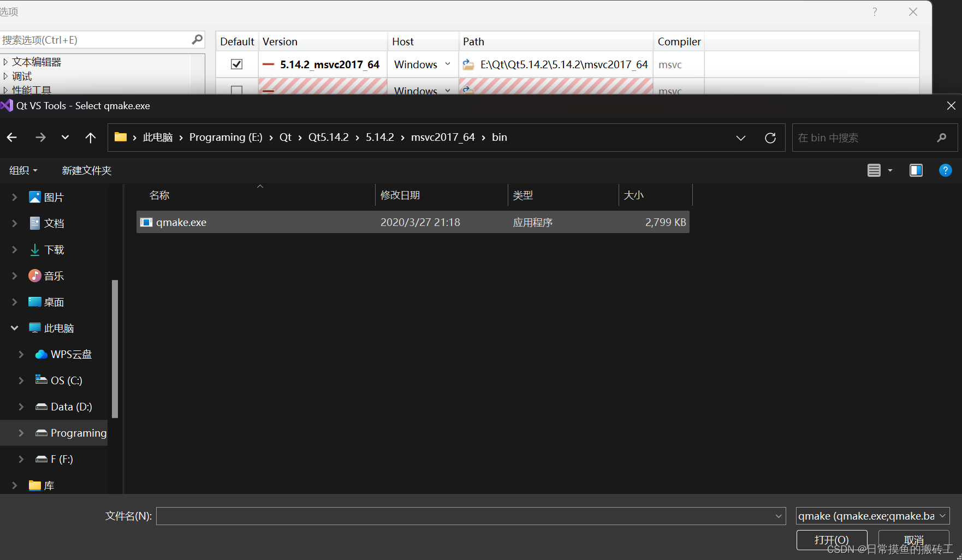Open the Host Windows dropdown
This screenshot has width=962, height=560.
tap(448, 64)
